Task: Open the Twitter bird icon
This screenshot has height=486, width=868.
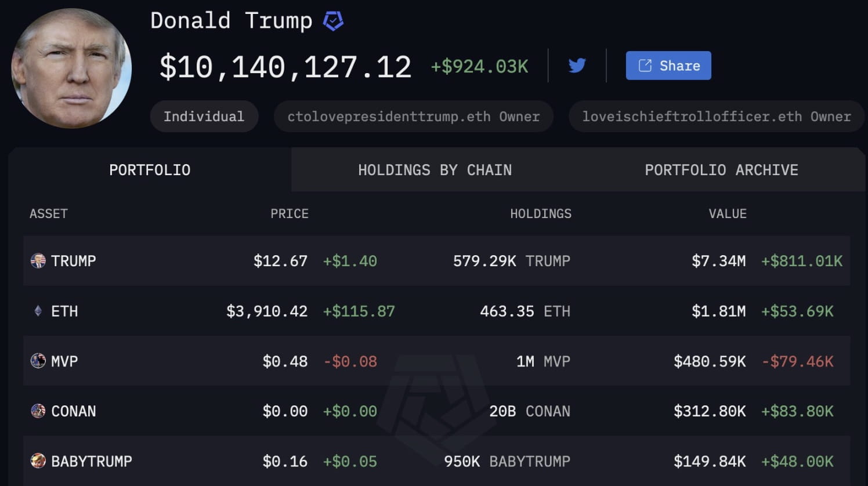Action: tap(578, 66)
